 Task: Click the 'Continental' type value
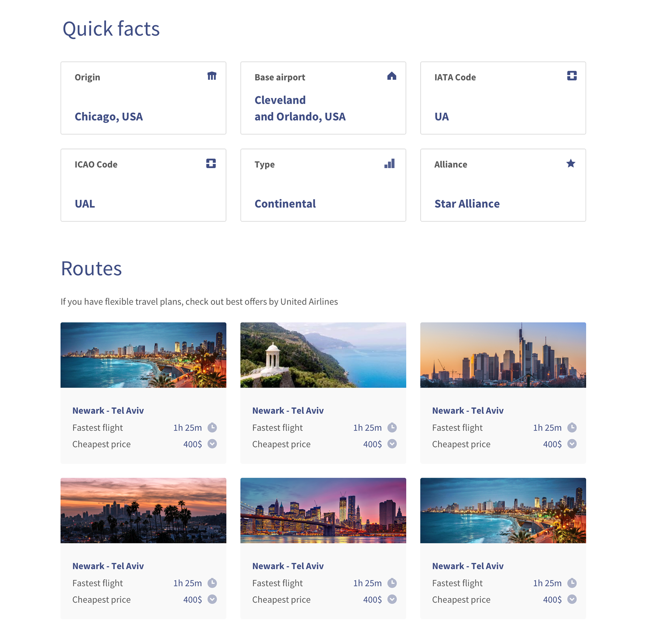pos(285,204)
